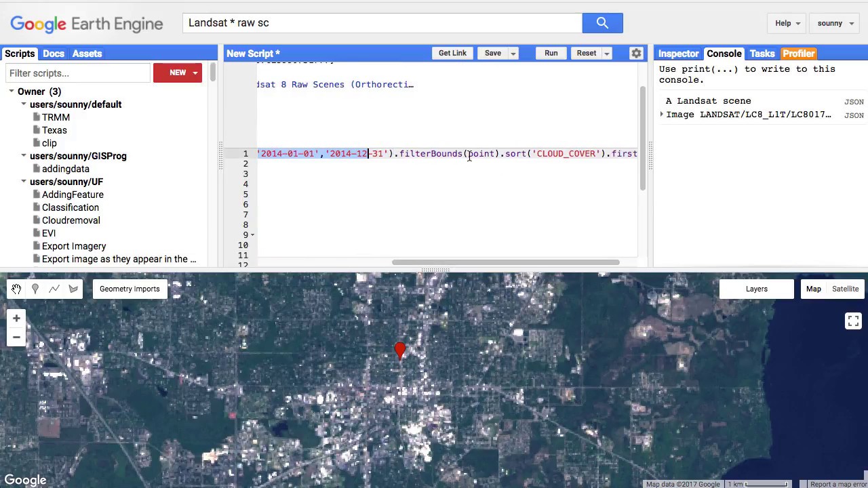Run the script
868x488 pixels.
pos(551,54)
